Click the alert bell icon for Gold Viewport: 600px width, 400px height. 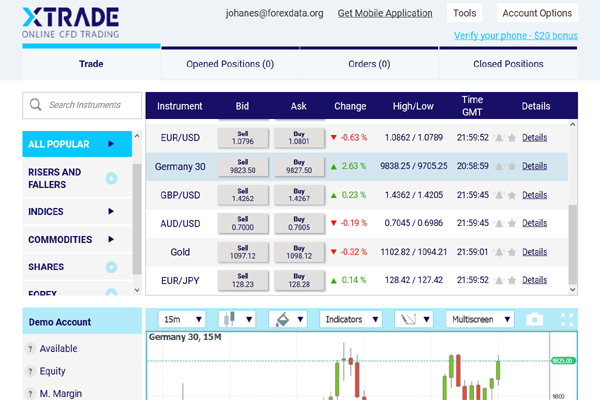coord(499,252)
